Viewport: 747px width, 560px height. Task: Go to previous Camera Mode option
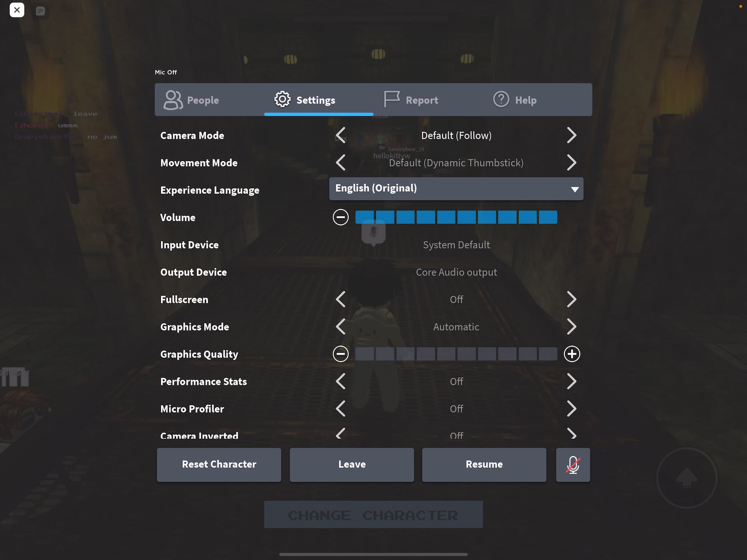click(340, 135)
